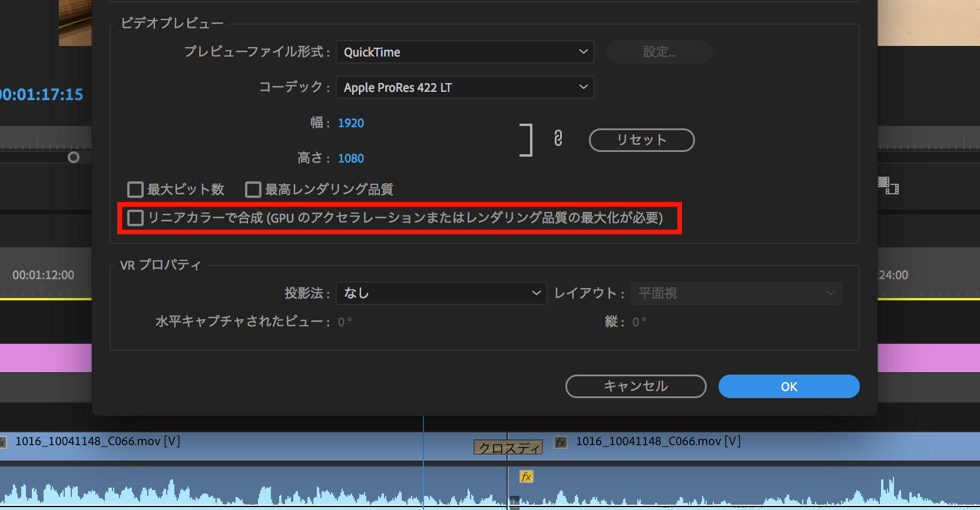Click the fx badge on the right C066.mov clip
The width and height of the screenshot is (980, 510).
(x=561, y=442)
